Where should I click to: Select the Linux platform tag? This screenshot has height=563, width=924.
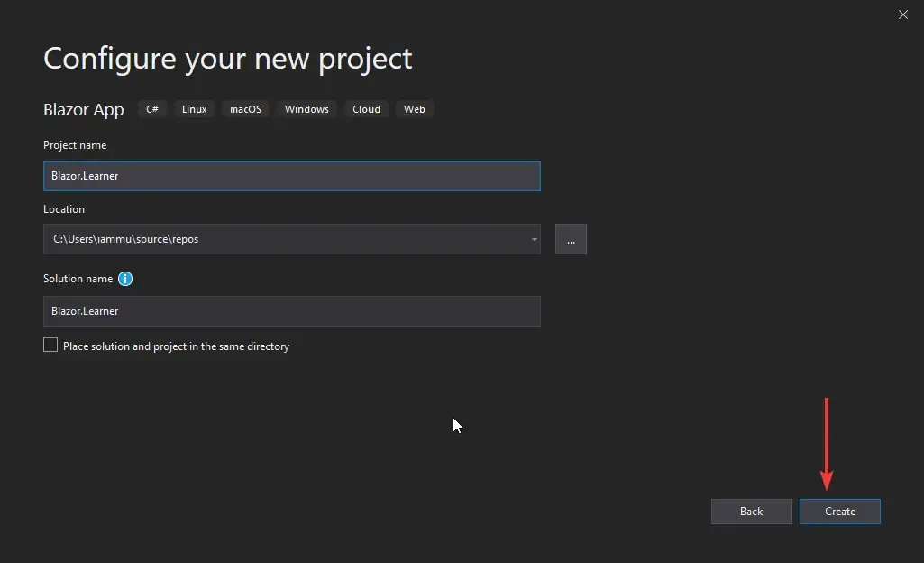click(194, 108)
